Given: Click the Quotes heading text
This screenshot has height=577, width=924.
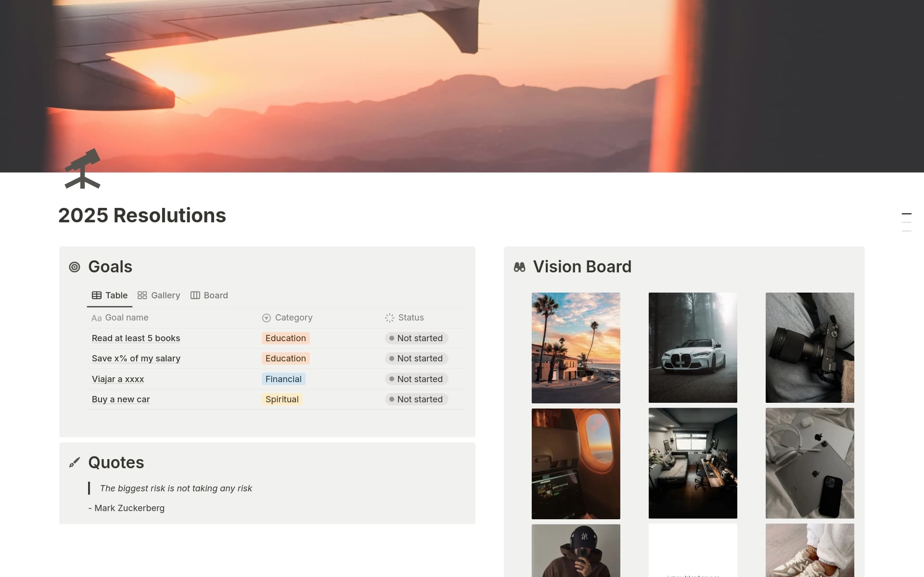Looking at the screenshot, I should (x=116, y=462).
